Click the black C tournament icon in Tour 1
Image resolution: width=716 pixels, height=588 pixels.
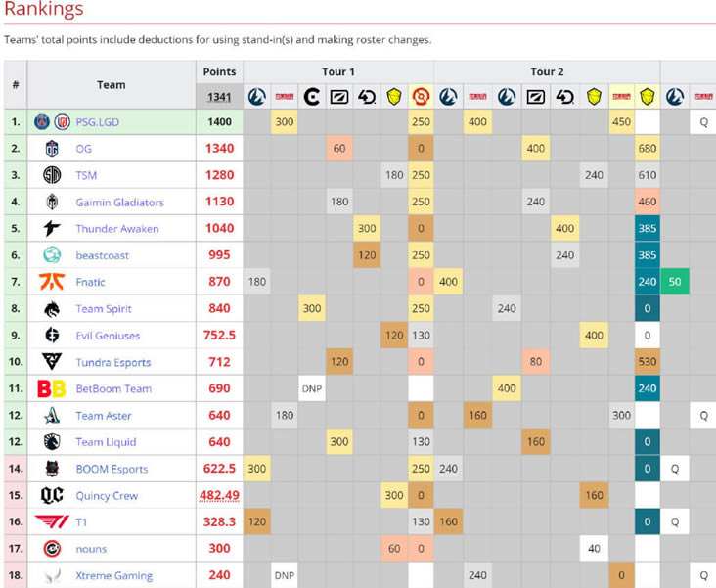tap(312, 97)
